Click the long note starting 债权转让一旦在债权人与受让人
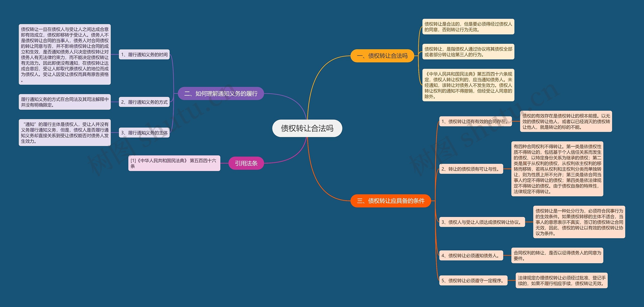The width and height of the screenshot is (644, 307). pyautogui.click(x=65, y=55)
